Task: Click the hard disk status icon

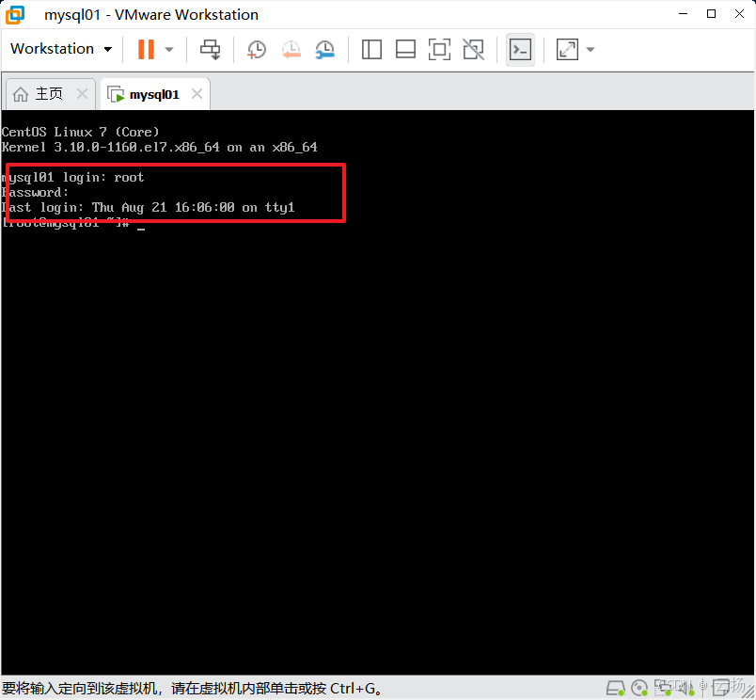Action: pyautogui.click(x=616, y=688)
